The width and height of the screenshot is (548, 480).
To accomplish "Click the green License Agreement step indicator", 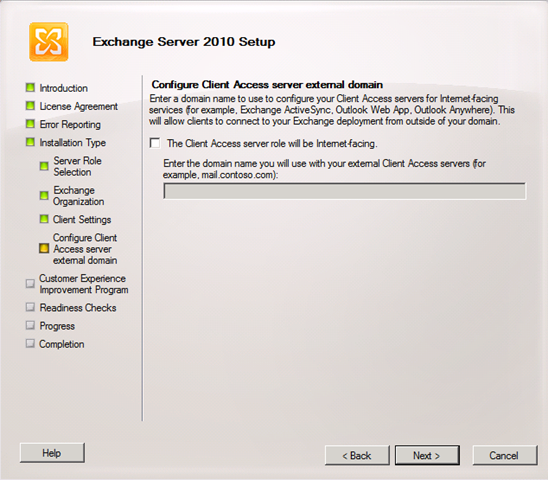I will click(30, 106).
